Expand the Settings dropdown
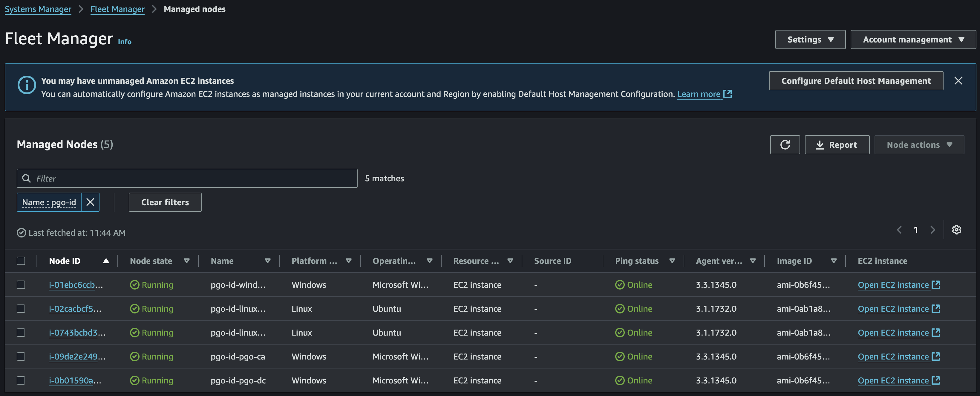The height and width of the screenshot is (396, 980). click(810, 39)
